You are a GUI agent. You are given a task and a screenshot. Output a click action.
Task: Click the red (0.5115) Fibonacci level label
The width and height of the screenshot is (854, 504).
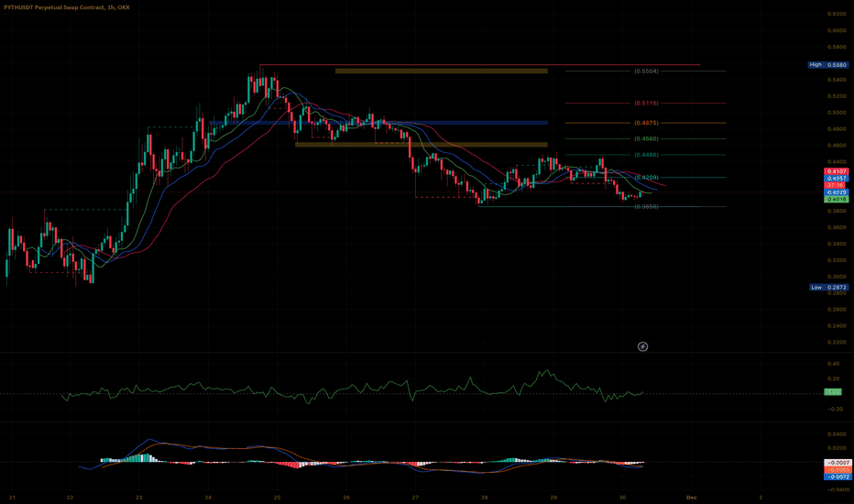pos(646,103)
